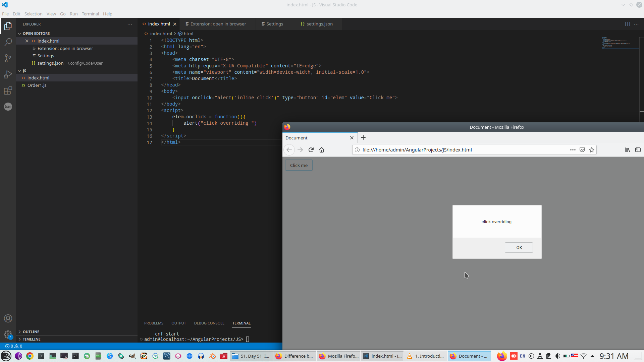This screenshot has width=644, height=362.
Task: Open the Search view in activity bar
Action: (x=8, y=42)
